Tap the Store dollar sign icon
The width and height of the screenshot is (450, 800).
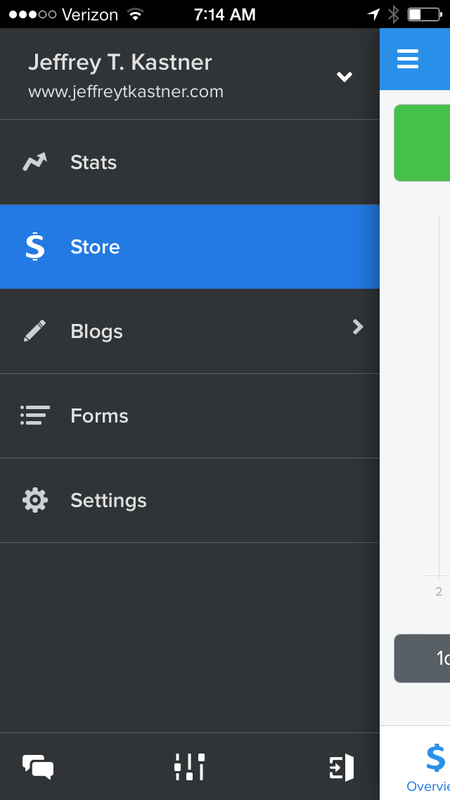(35, 246)
